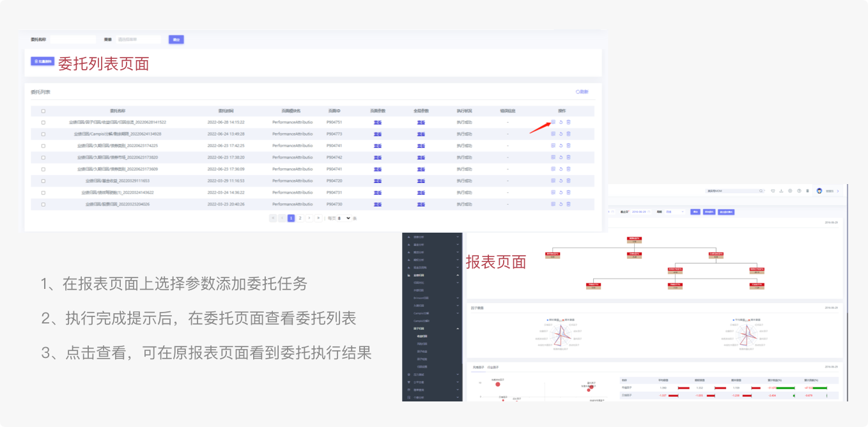The image size is (868, 427).
Task: Delete the entrustment dated 2022-06-23 17:42:25
Action: coord(568,146)
